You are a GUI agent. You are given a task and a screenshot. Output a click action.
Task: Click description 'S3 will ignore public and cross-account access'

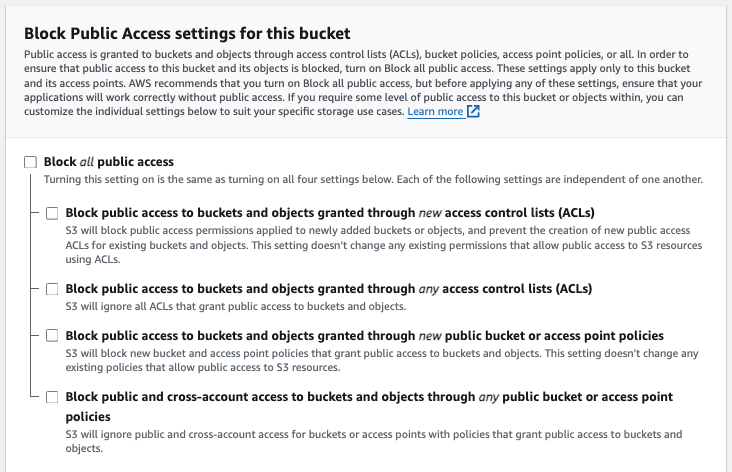coord(373,441)
